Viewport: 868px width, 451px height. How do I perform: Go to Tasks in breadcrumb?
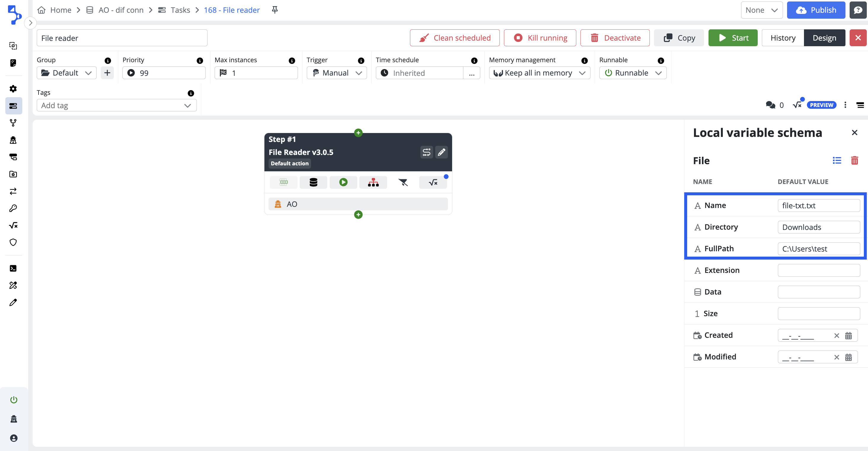(x=180, y=10)
